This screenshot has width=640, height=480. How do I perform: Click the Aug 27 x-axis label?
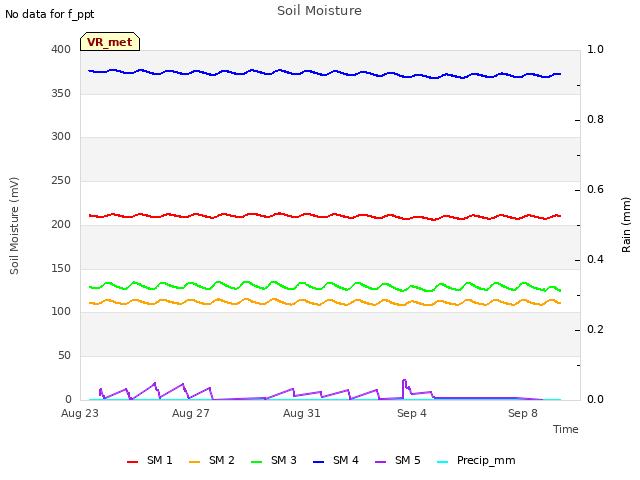click(191, 413)
